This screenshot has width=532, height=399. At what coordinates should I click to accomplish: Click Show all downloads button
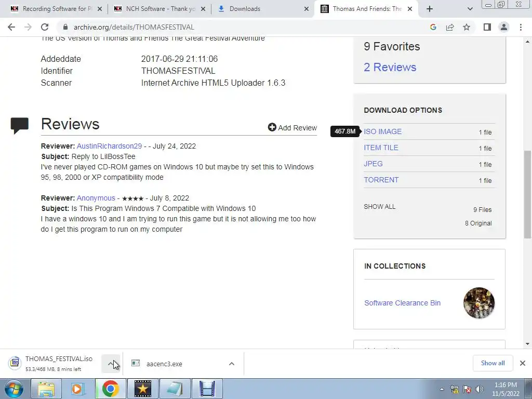[493, 363]
